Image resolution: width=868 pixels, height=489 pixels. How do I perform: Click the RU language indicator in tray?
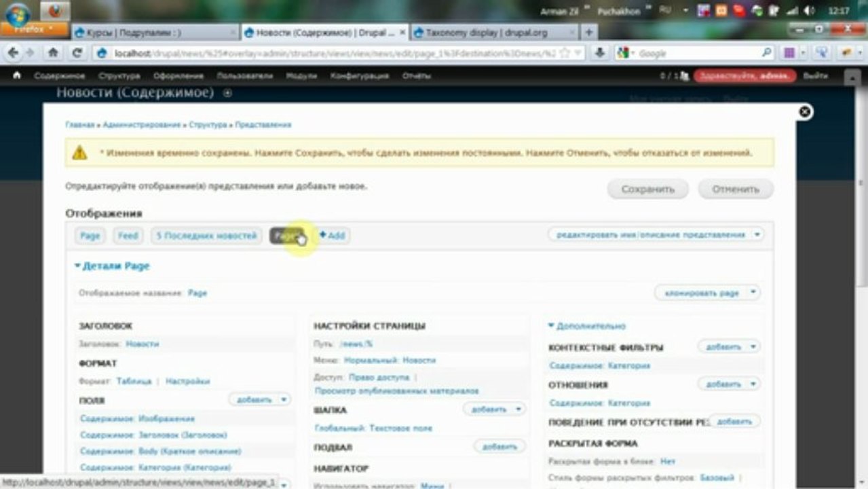point(666,11)
